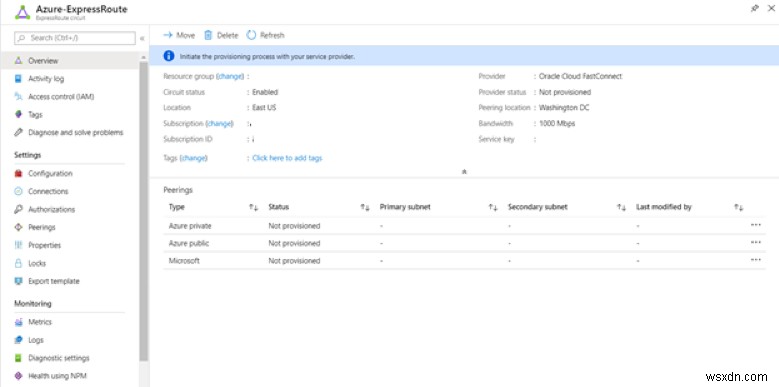Screen dimensions: 779x387
Task: Click the Resource group change link
Action: click(230, 77)
